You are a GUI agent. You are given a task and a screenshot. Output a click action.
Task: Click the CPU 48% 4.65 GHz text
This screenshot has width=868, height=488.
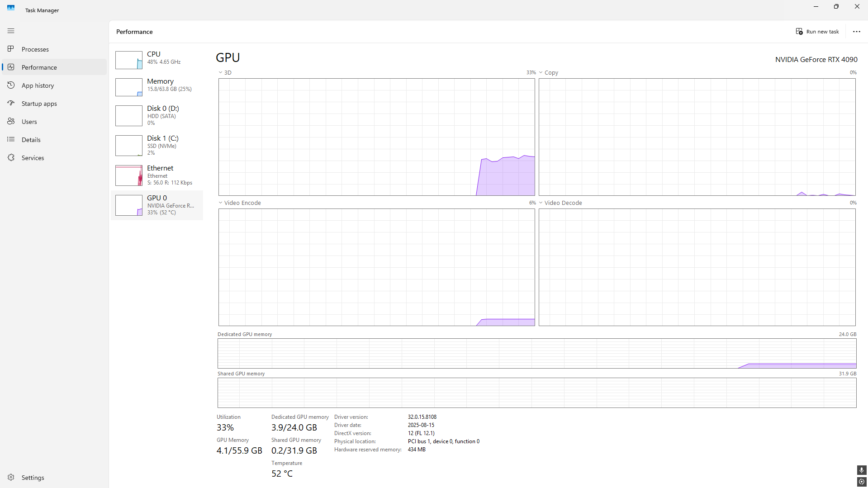(164, 62)
